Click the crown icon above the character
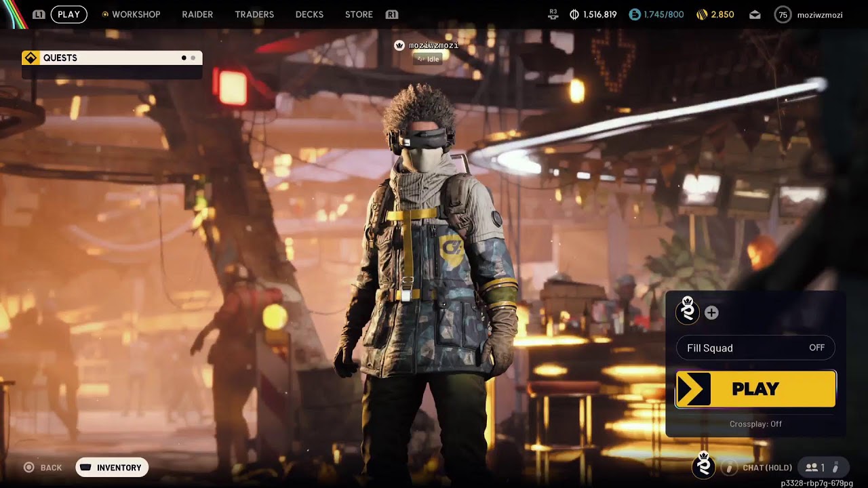868x488 pixels. coord(400,45)
